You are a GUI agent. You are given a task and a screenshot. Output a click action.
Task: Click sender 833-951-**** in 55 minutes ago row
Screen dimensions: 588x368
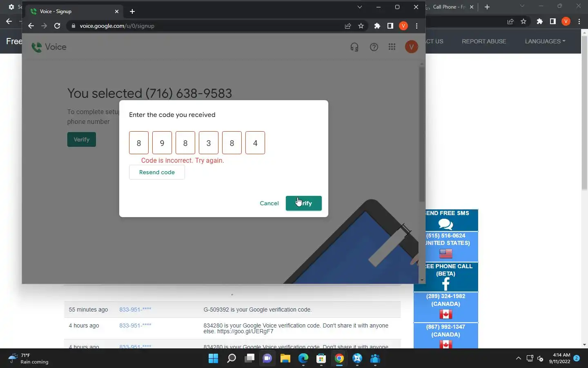pos(135,310)
